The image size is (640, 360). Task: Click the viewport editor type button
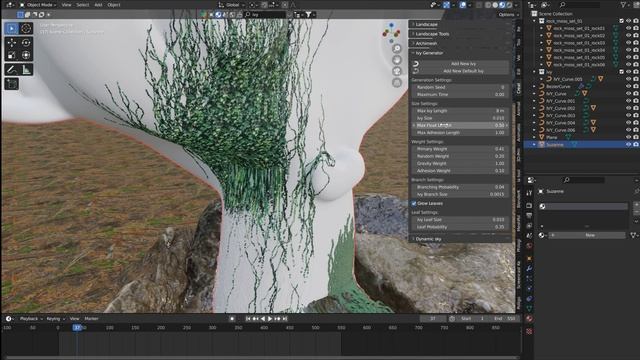(x=9, y=5)
